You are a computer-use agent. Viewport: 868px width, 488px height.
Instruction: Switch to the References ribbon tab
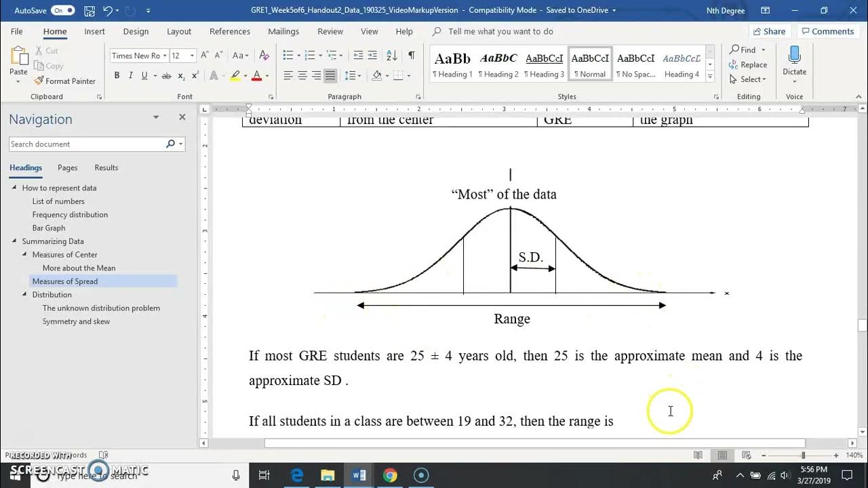click(x=229, y=31)
